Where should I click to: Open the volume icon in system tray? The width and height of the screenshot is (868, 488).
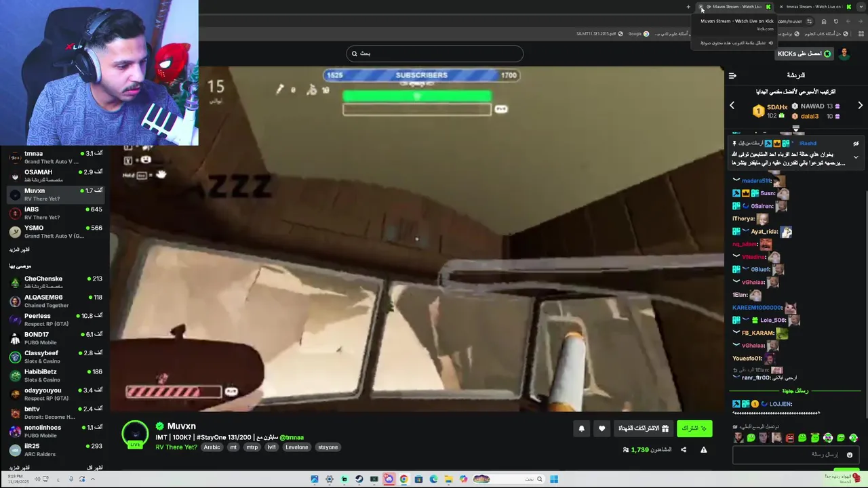pyautogui.click(x=37, y=479)
